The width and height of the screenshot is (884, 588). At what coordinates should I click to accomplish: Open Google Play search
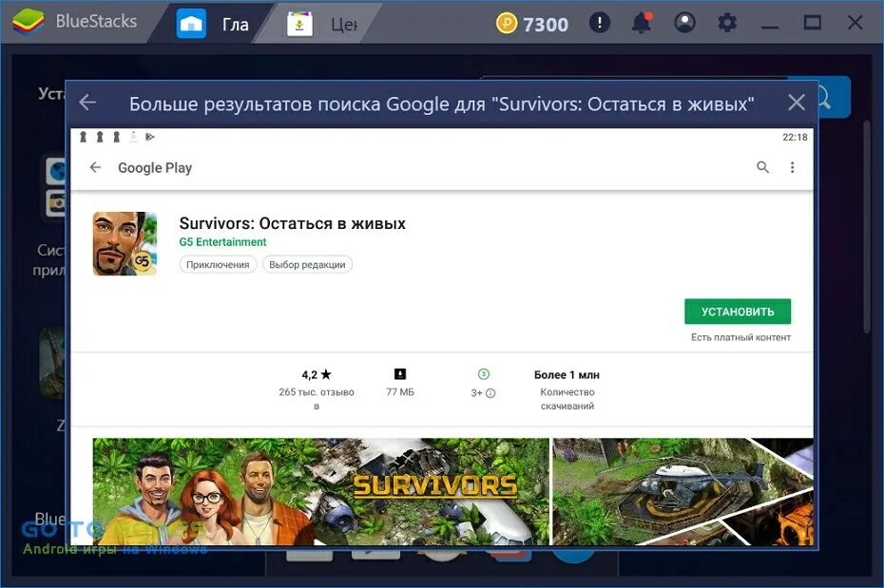point(762,167)
